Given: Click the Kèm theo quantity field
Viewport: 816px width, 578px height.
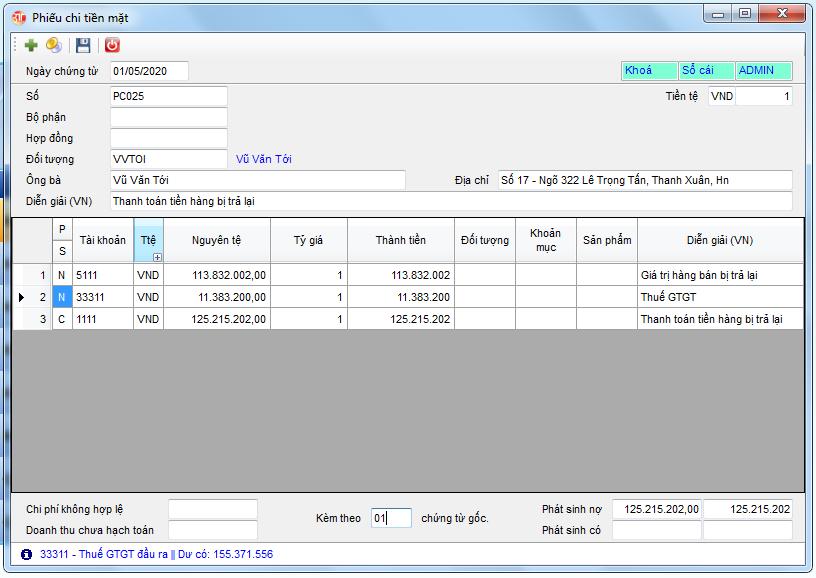Looking at the screenshot, I should coord(391,518).
